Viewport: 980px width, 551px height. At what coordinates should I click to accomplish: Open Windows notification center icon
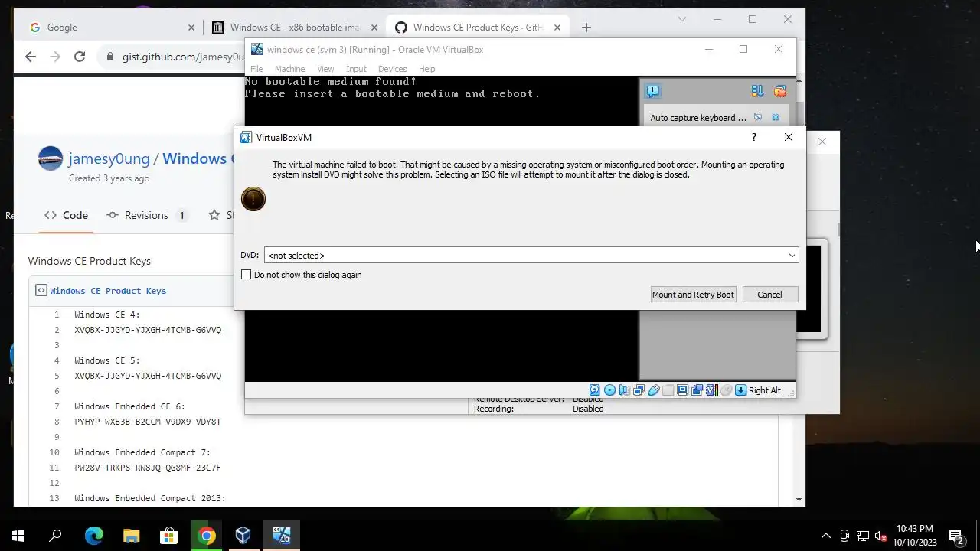955,536
